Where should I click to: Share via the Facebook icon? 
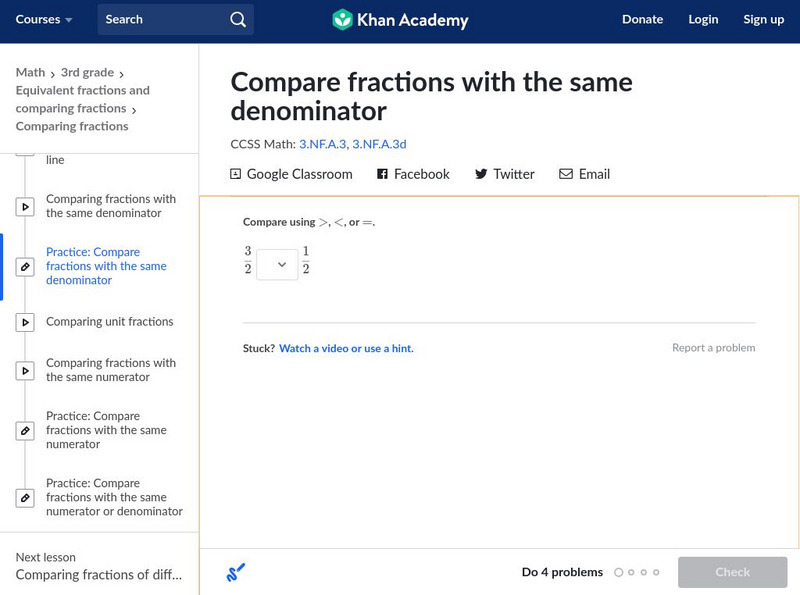(382, 174)
